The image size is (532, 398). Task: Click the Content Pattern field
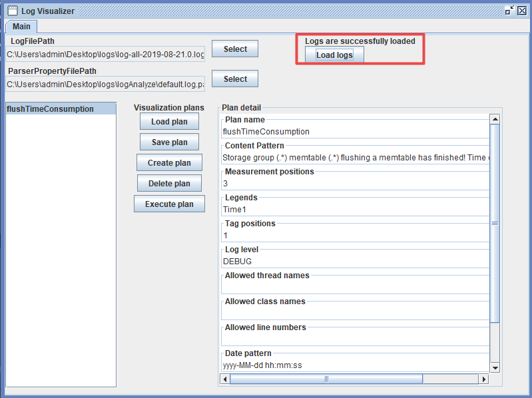pos(355,158)
